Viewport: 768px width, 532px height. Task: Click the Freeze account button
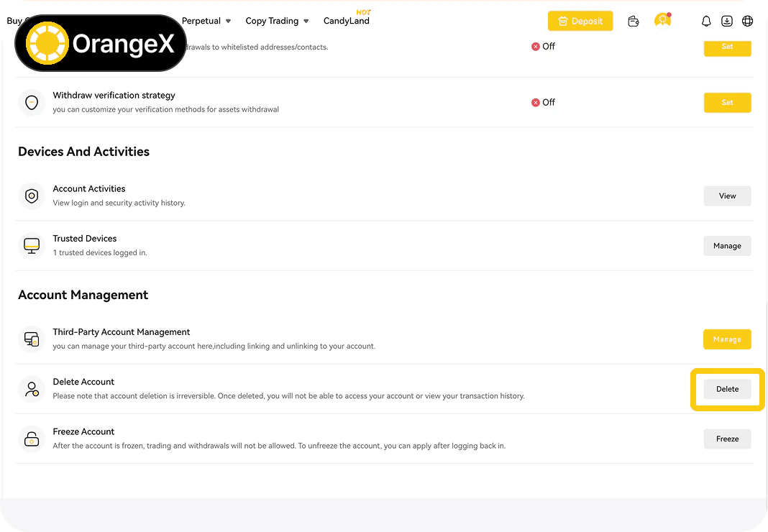727,439
